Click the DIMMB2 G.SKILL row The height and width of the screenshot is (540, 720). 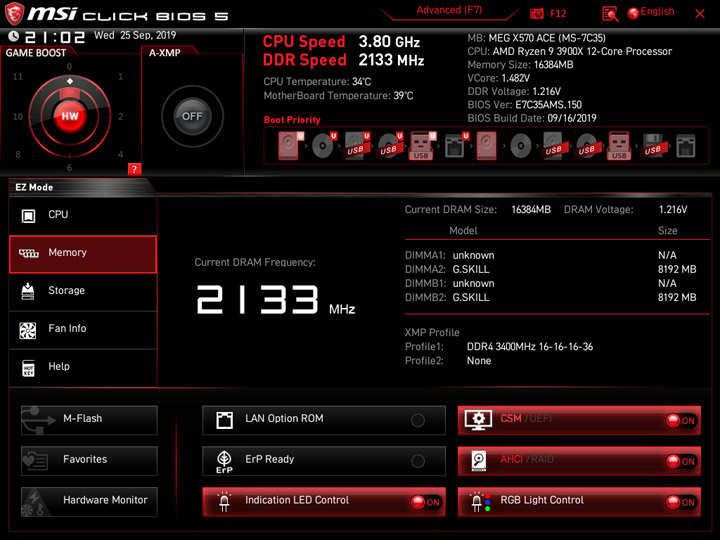point(551,298)
